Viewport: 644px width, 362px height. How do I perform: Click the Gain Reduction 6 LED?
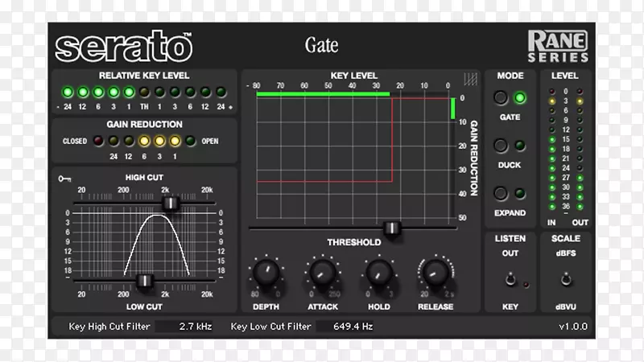[144, 142]
